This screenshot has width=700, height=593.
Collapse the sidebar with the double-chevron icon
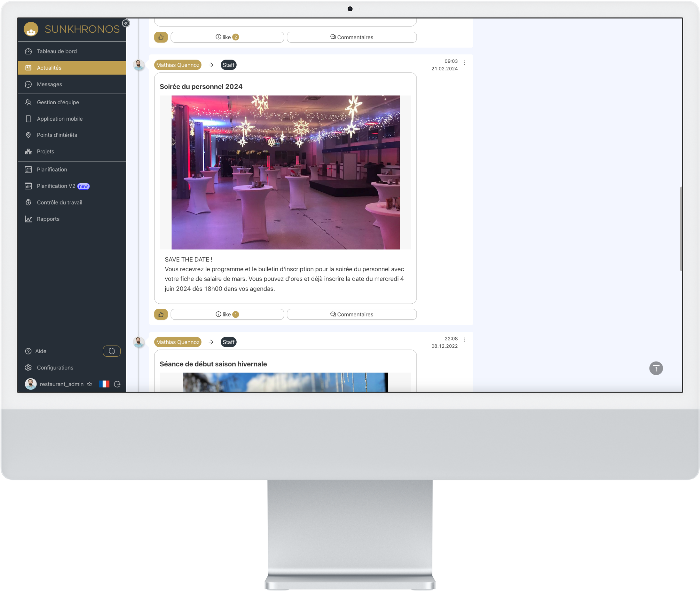click(x=126, y=23)
